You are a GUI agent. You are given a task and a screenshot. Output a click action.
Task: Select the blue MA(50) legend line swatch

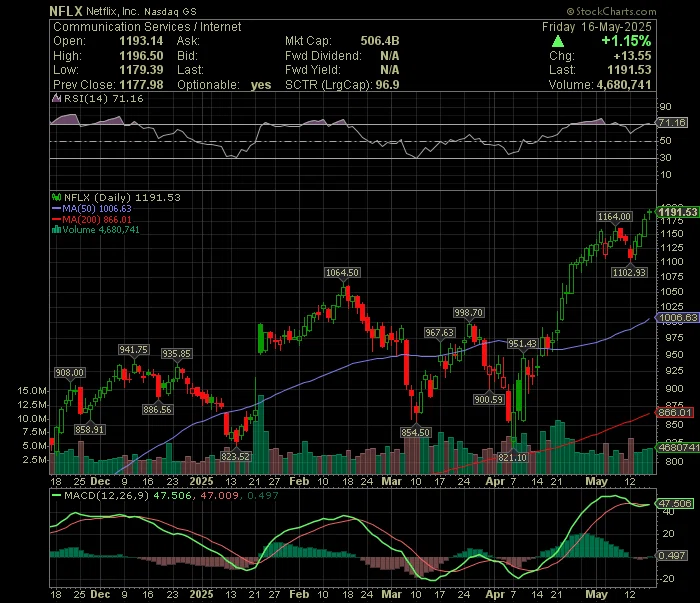coord(56,208)
